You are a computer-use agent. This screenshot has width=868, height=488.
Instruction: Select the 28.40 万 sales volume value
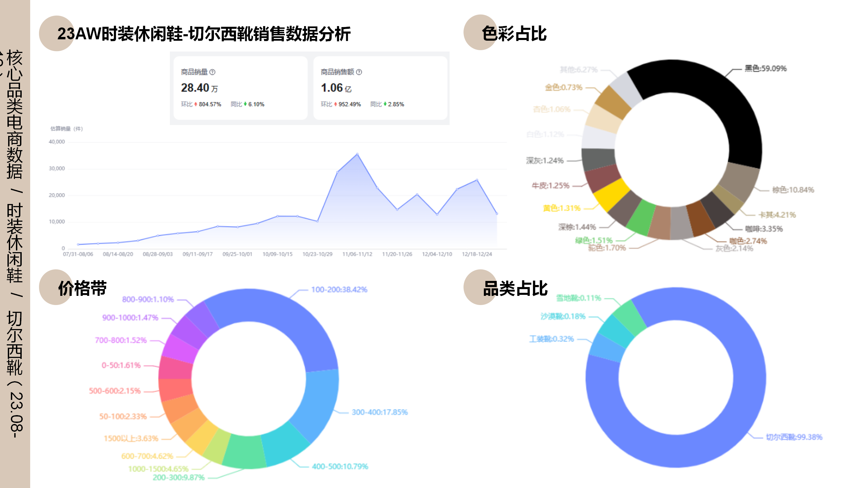[x=199, y=88]
